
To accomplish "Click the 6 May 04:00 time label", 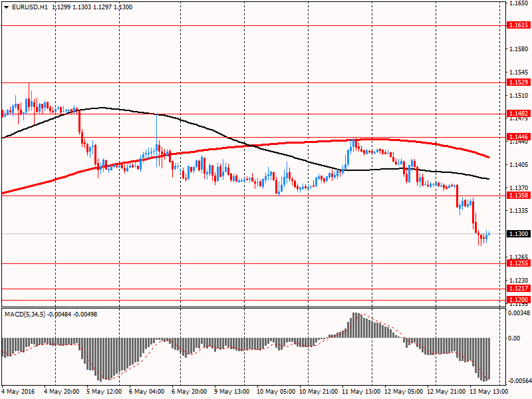I will (146, 392).
